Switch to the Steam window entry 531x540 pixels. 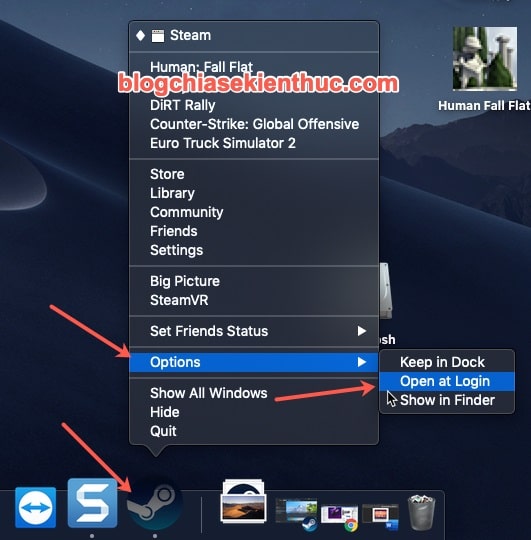click(254, 35)
